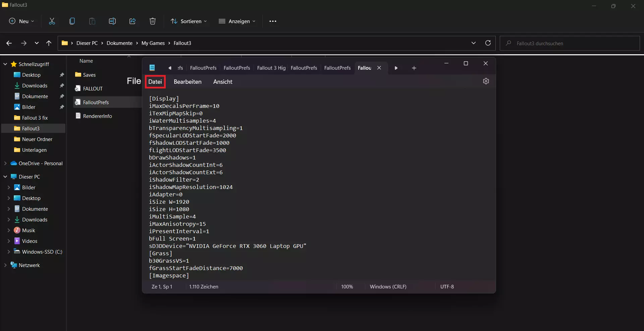Viewport: 644px width, 331px height.
Task: Open the Datei menu in Notepad
Action: tap(155, 82)
